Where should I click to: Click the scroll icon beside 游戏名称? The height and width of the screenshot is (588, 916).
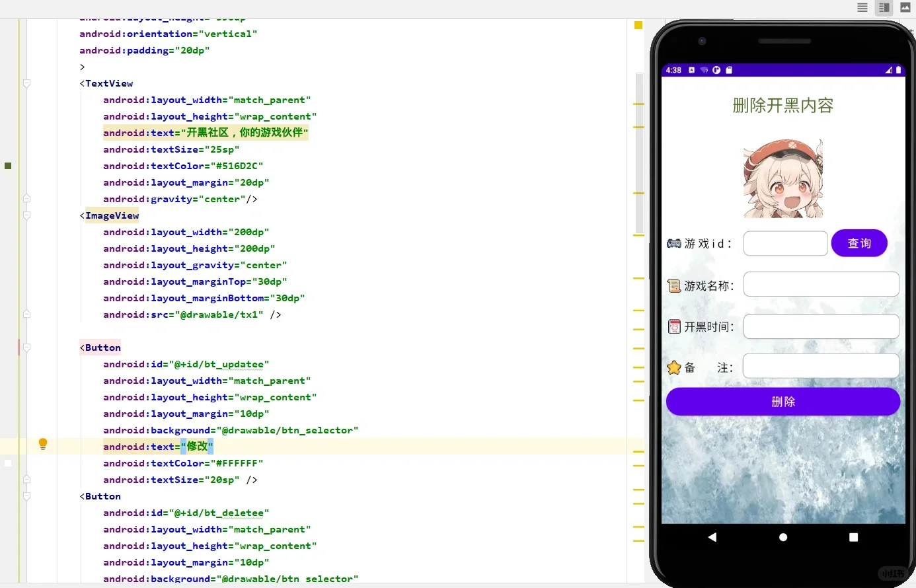(674, 285)
